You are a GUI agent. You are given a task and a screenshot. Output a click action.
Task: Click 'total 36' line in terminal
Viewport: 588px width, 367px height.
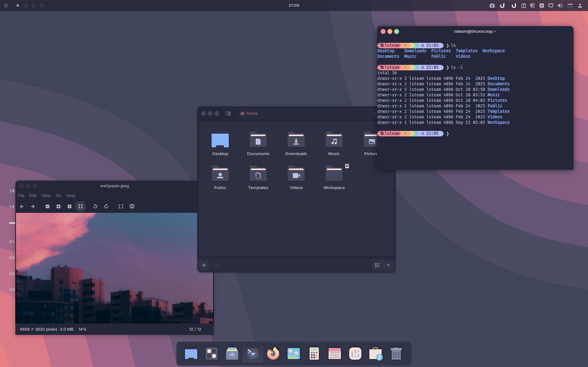tap(387, 73)
